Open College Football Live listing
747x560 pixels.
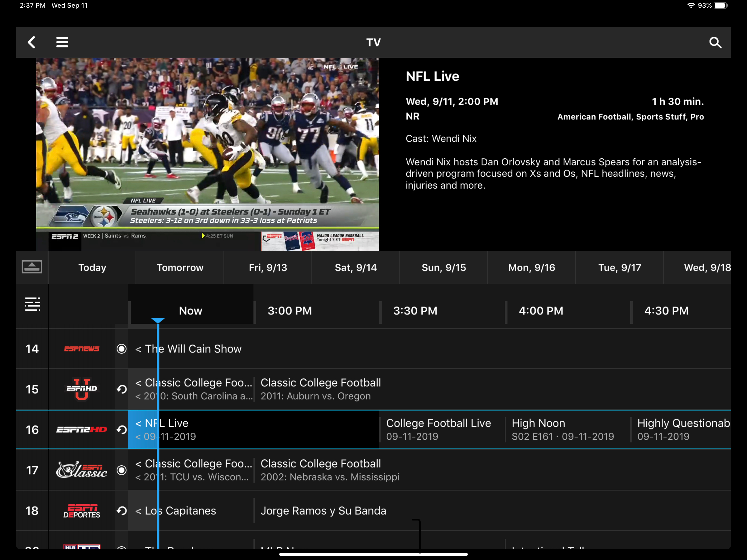click(x=442, y=430)
